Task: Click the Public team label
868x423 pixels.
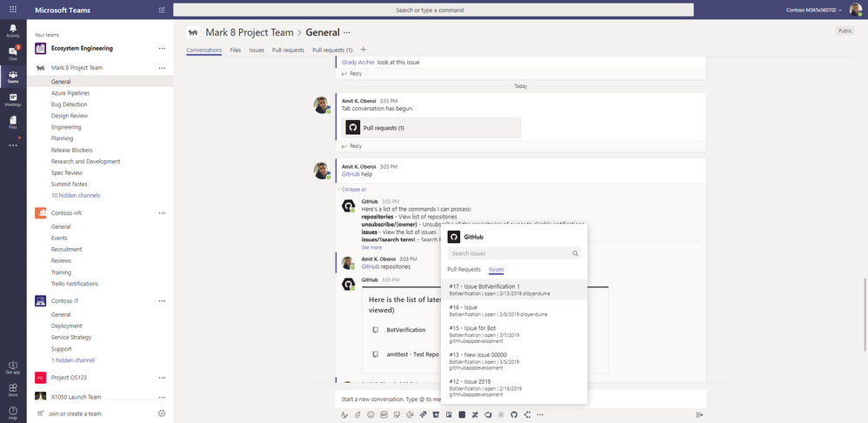Action: point(845,31)
